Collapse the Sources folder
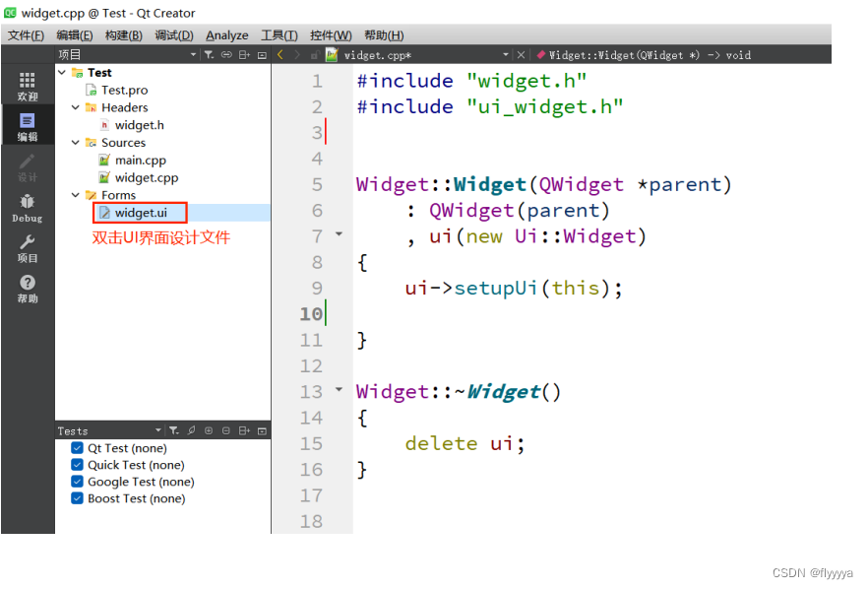This screenshot has width=868, height=589. click(x=75, y=143)
